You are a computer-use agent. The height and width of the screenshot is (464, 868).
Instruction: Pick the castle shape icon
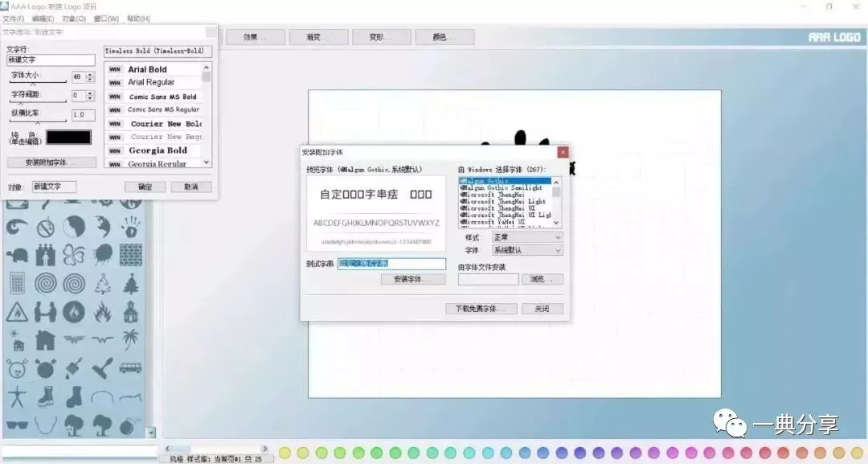point(45,255)
